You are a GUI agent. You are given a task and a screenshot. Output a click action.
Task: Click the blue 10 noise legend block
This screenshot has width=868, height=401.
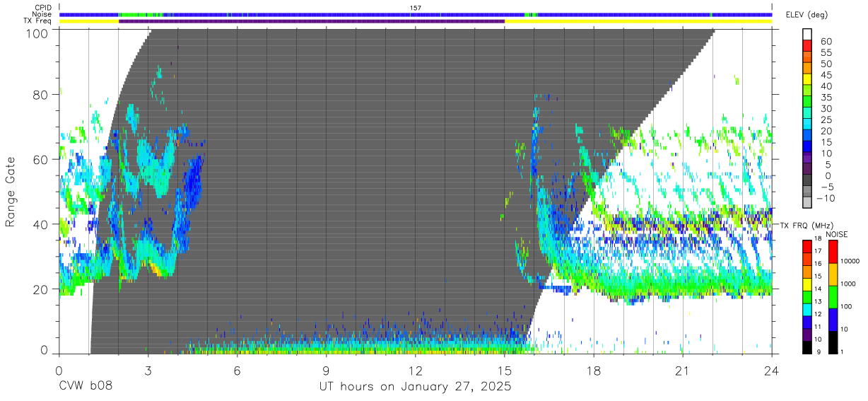pos(832,320)
